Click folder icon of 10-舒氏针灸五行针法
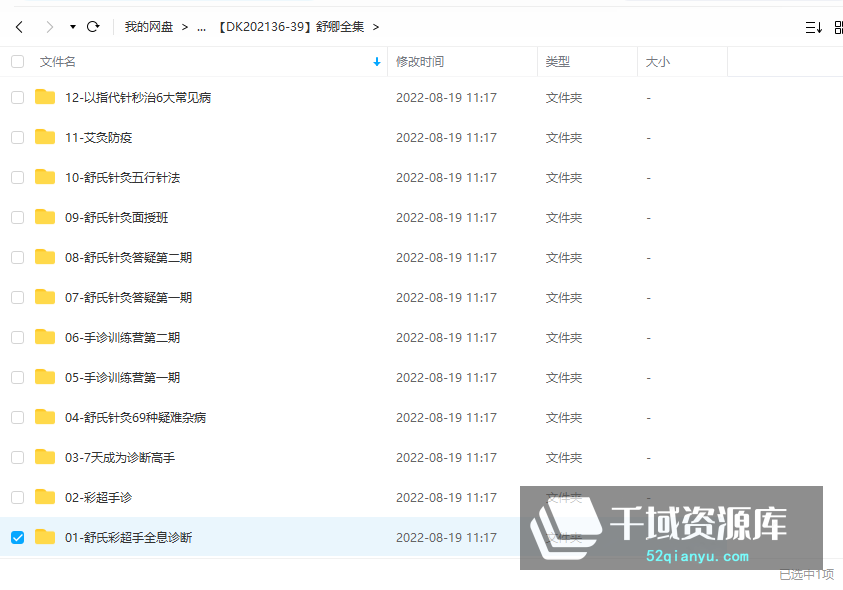843x590 pixels. (45, 177)
